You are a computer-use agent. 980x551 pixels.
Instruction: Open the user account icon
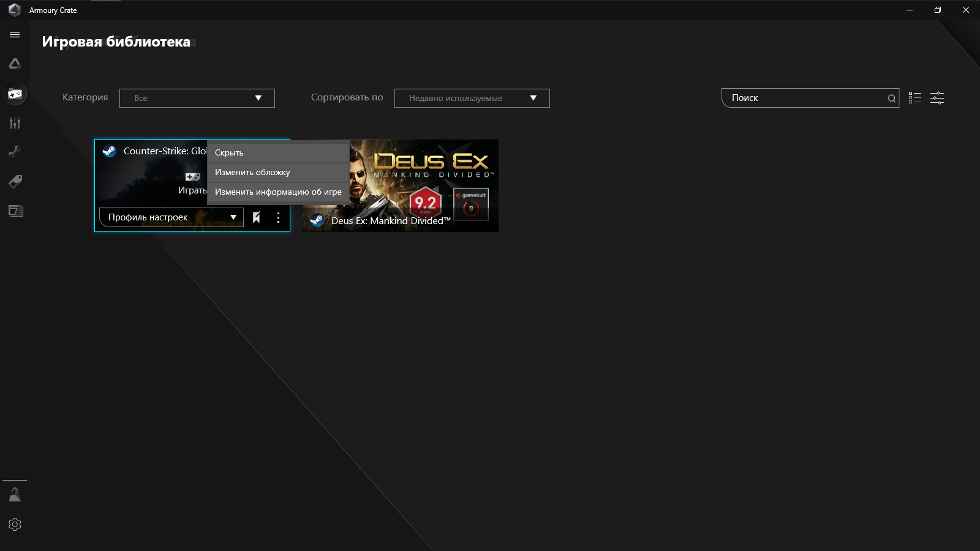pos(15,495)
